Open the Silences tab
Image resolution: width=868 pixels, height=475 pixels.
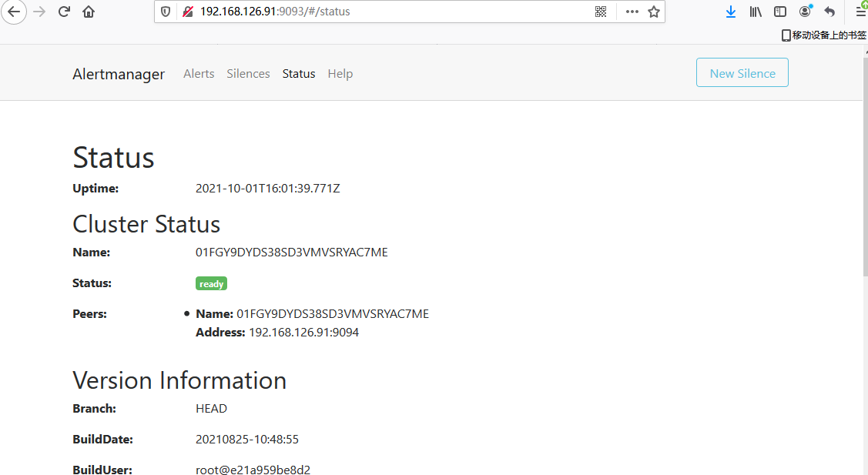point(248,74)
